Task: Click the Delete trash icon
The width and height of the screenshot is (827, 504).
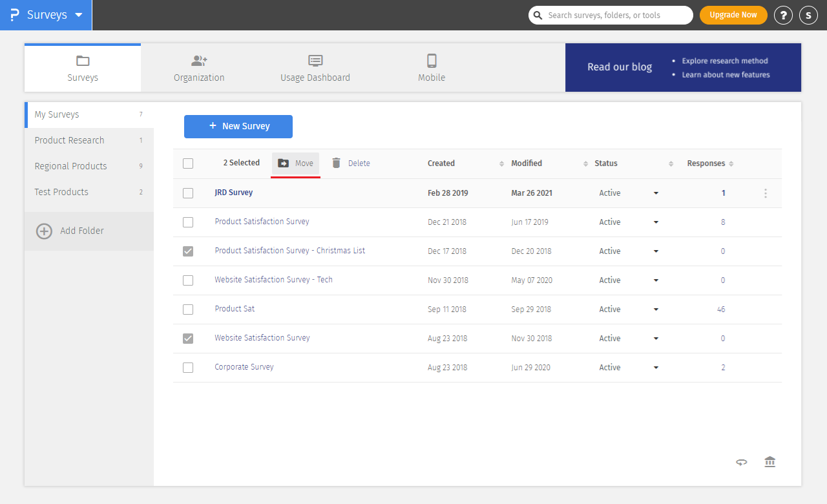Action: 336,163
